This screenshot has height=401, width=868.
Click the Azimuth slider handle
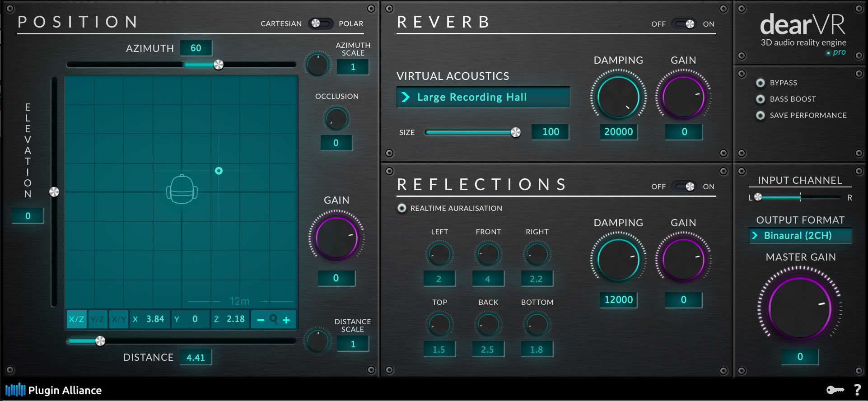219,65
